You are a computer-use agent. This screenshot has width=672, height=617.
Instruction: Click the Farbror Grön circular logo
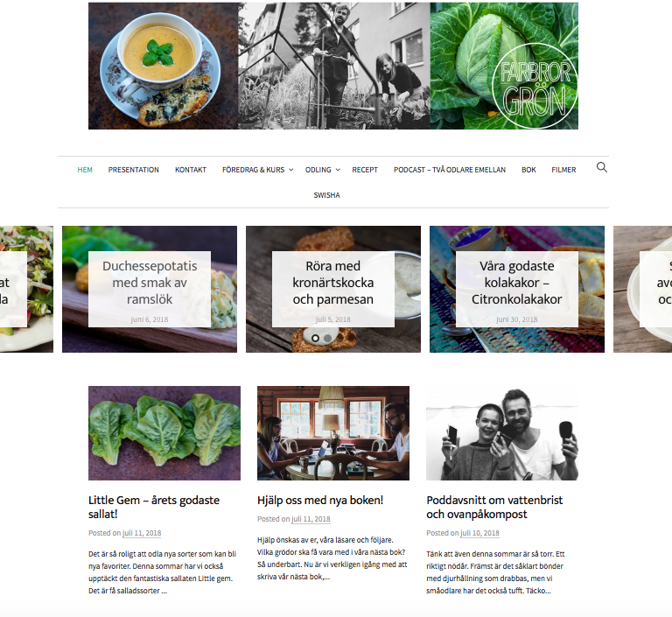(x=535, y=86)
